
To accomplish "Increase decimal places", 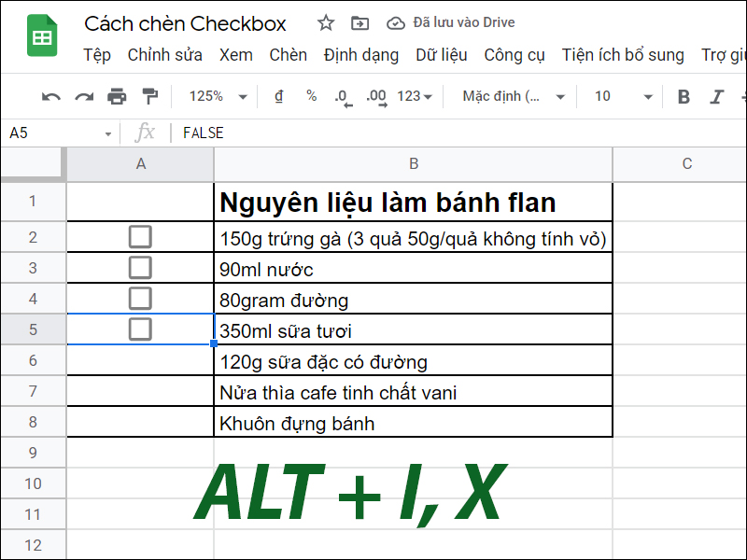I will 376,98.
